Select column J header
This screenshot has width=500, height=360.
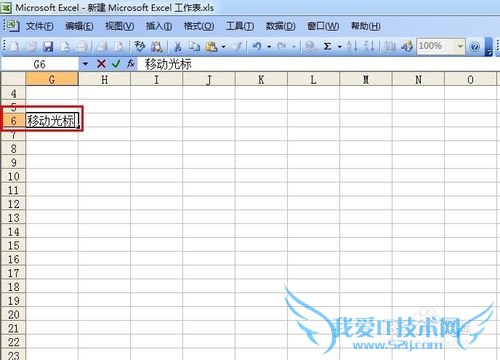point(209,79)
